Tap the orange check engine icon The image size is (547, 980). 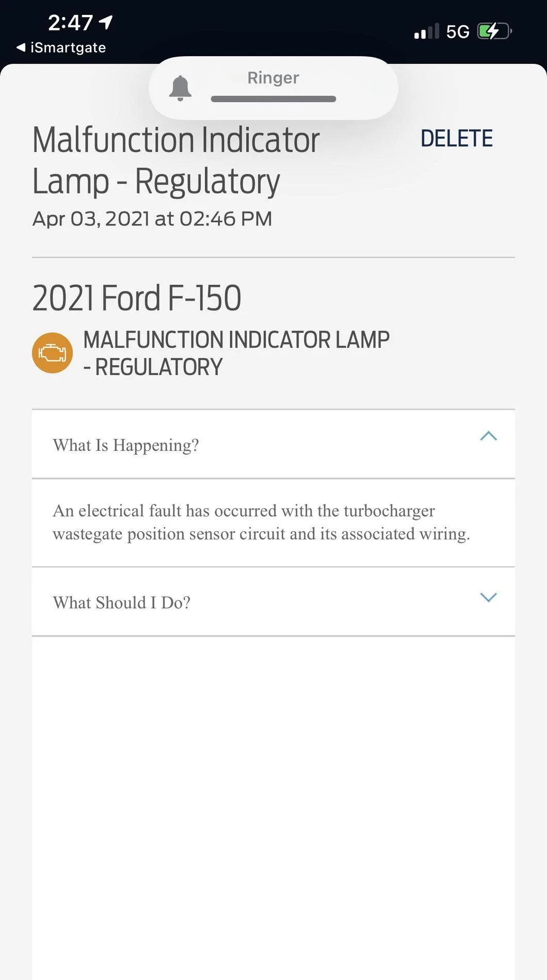click(x=52, y=353)
